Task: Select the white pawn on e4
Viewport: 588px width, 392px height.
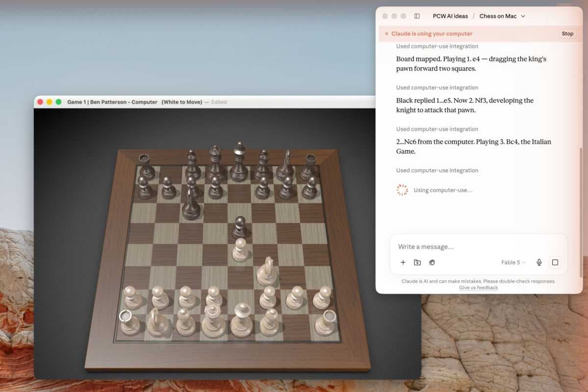Action: (x=240, y=250)
